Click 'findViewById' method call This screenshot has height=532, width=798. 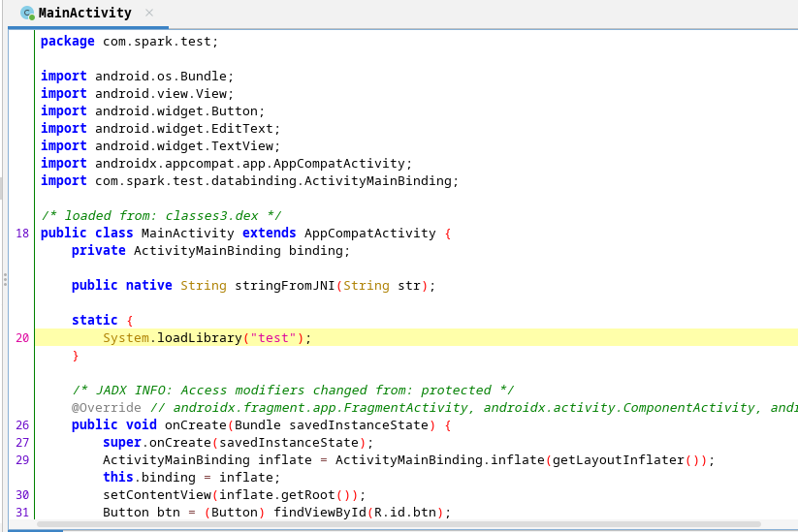pos(320,513)
